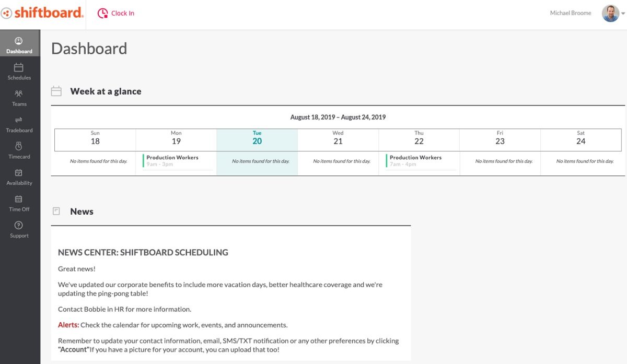Open the Dashboard icon in the sidebar
Viewport: 627px width, 364px height.
[19, 40]
